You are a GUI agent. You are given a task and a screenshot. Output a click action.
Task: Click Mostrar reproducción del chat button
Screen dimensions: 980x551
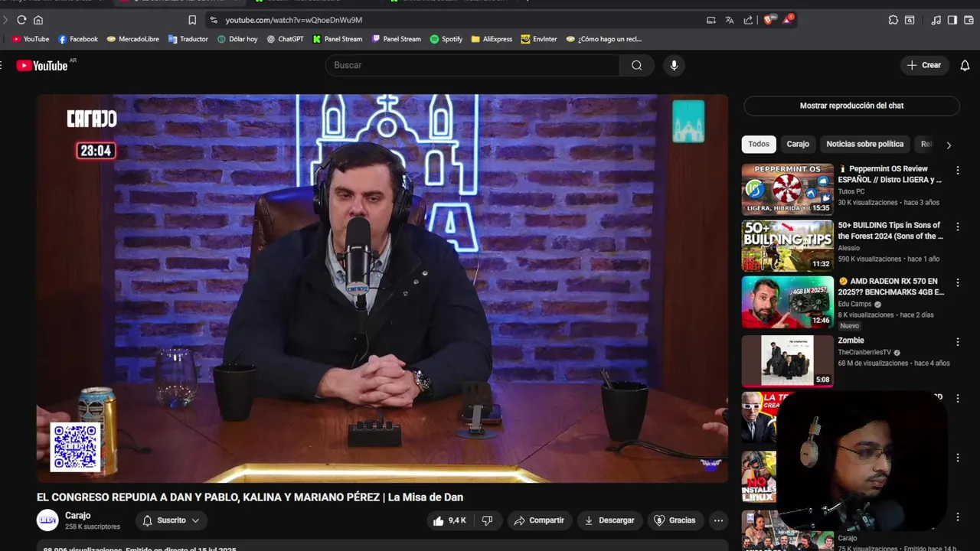[851, 106]
